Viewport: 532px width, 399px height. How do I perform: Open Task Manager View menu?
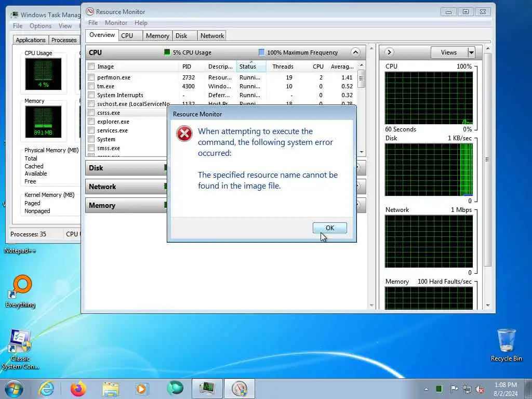click(65, 26)
